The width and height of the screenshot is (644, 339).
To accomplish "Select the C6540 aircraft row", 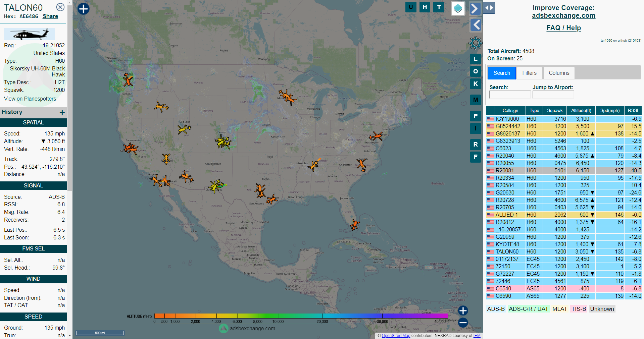I will [564, 288].
